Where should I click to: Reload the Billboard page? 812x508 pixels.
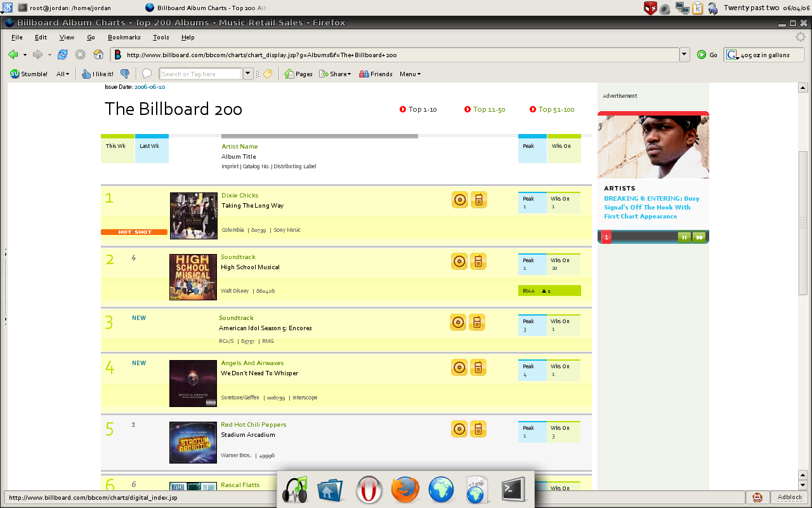63,55
